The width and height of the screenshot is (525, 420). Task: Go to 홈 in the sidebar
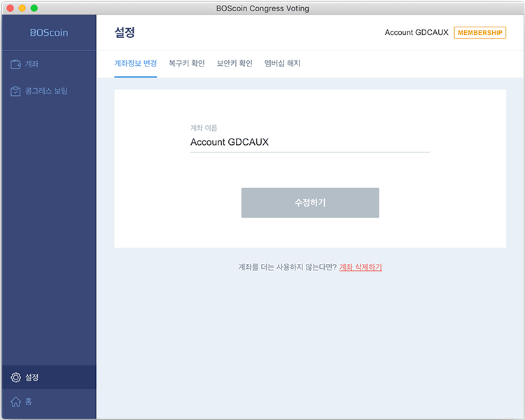tap(49, 401)
